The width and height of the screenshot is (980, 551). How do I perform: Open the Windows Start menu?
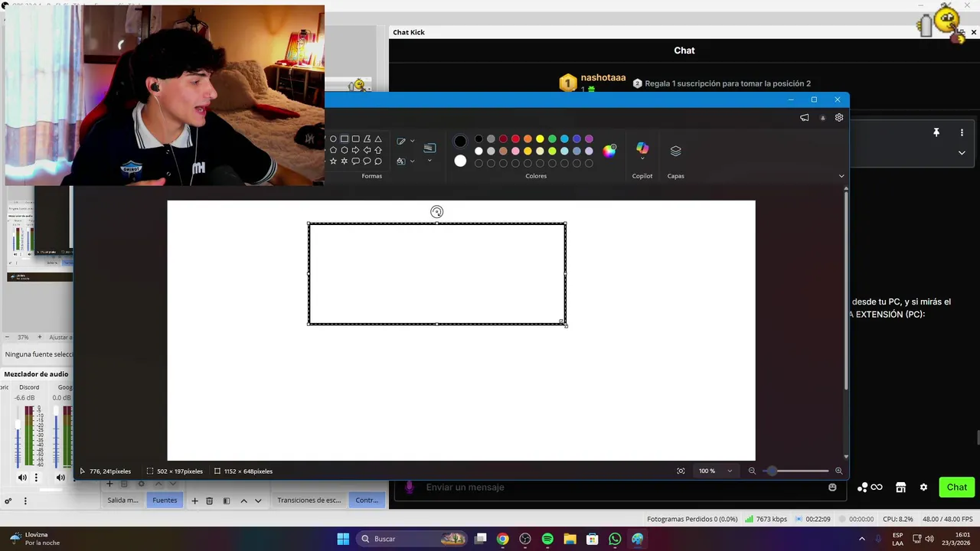pos(343,539)
